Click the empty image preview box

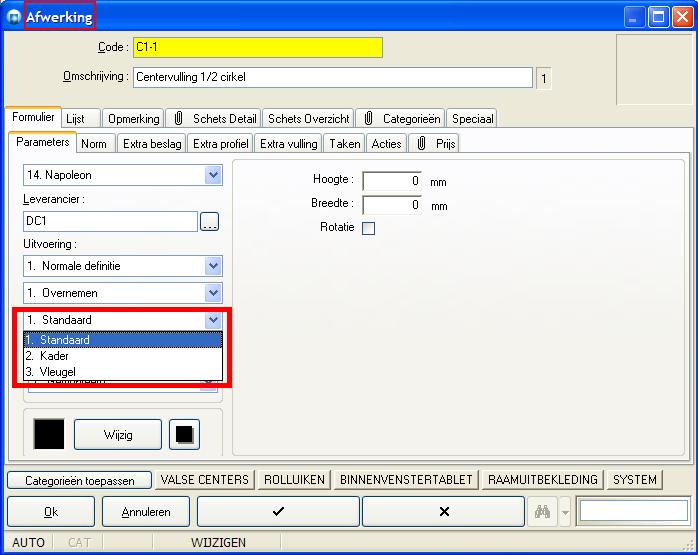tap(654, 70)
